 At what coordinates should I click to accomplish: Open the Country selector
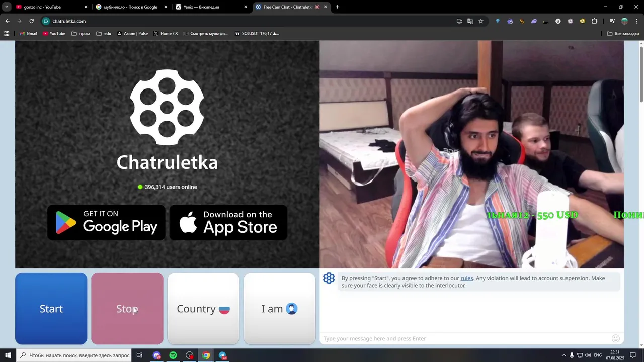tap(203, 309)
